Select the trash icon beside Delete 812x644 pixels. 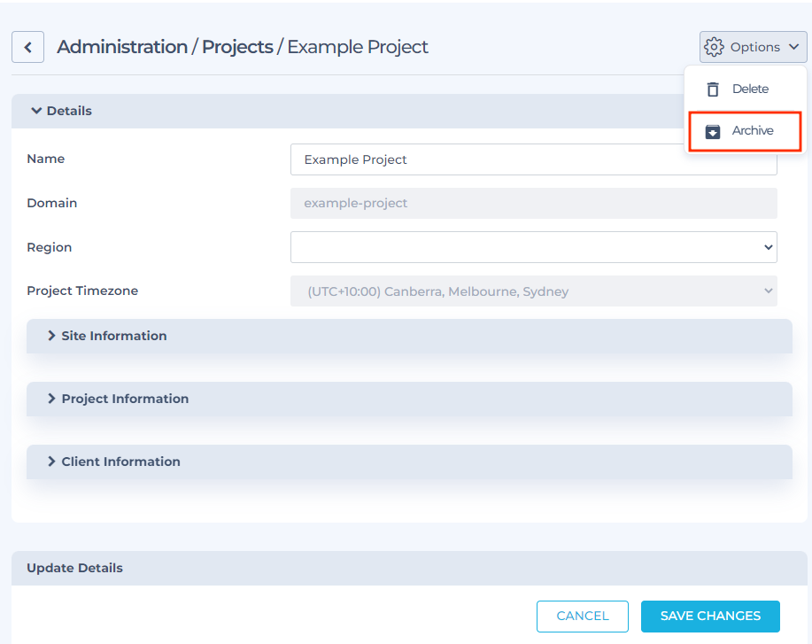pos(712,89)
